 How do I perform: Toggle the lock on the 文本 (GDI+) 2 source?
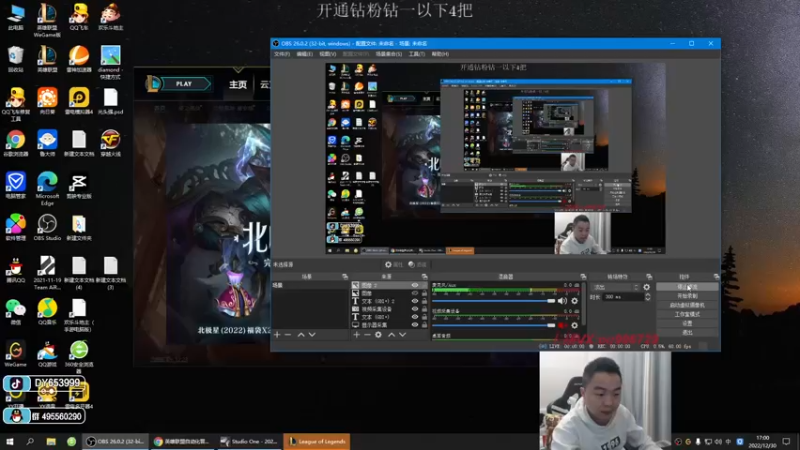point(424,301)
